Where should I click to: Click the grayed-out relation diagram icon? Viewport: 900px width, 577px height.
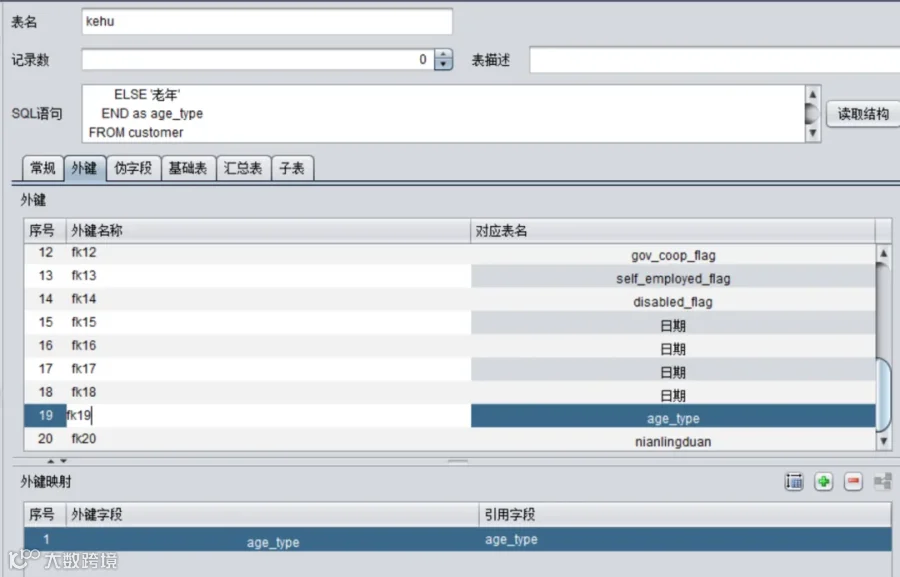coord(883,482)
